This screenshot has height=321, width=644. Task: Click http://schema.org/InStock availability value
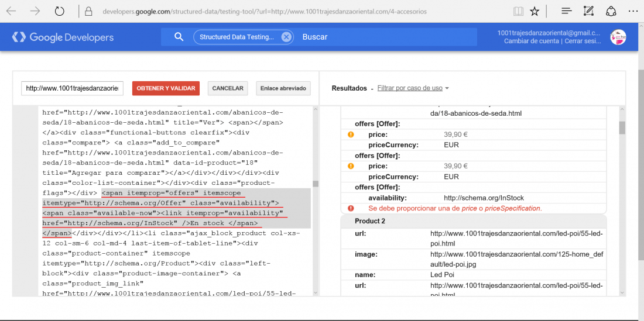click(484, 198)
